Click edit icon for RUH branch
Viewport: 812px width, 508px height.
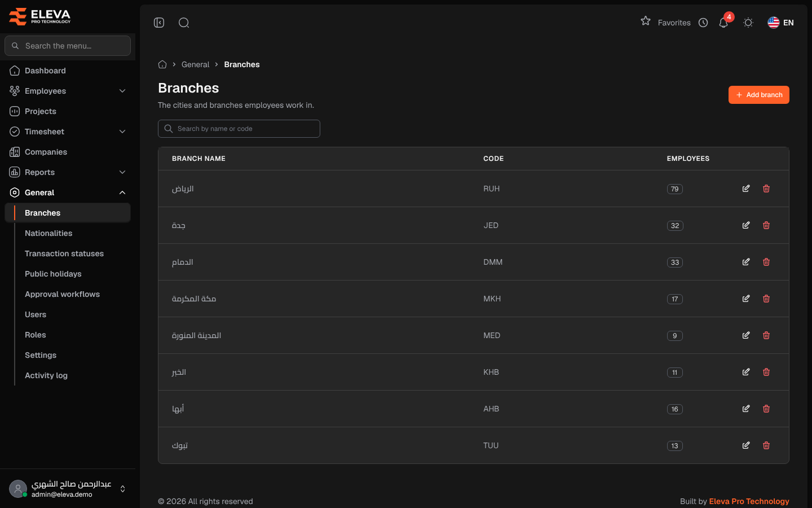click(746, 189)
